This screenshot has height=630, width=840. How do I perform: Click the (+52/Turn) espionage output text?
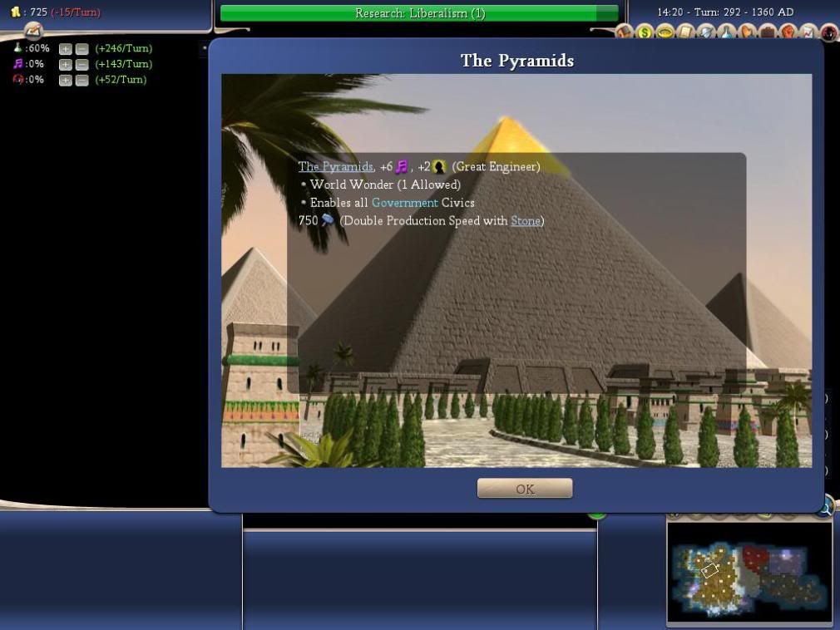point(121,79)
